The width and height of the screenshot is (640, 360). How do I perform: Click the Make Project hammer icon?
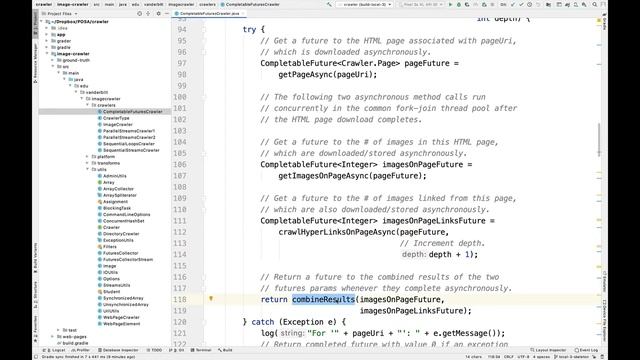[x=329, y=4]
